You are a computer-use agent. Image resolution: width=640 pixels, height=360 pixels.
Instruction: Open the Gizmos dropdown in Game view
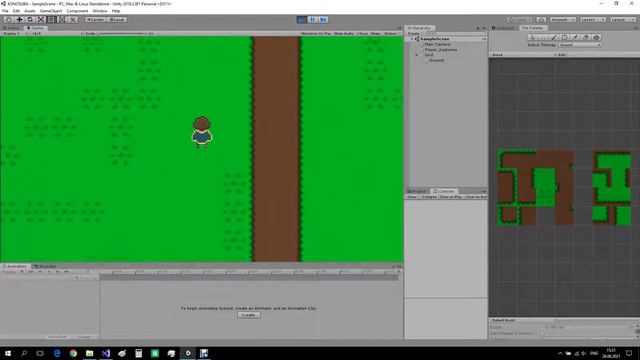click(x=392, y=33)
